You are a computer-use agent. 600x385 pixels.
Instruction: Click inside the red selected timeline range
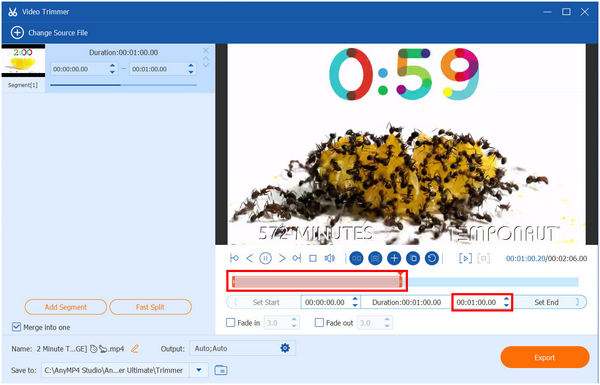click(317, 282)
